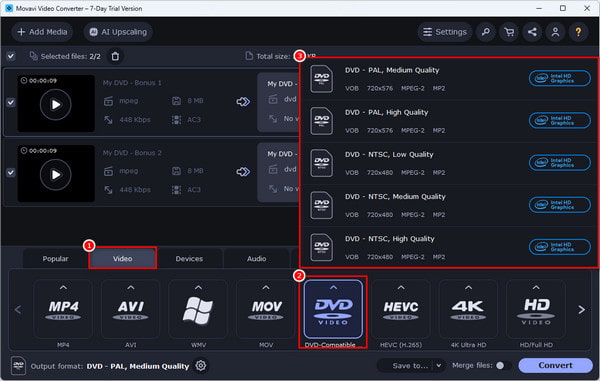The height and width of the screenshot is (381, 600).
Task: Open AI Upscaling
Action: click(118, 32)
